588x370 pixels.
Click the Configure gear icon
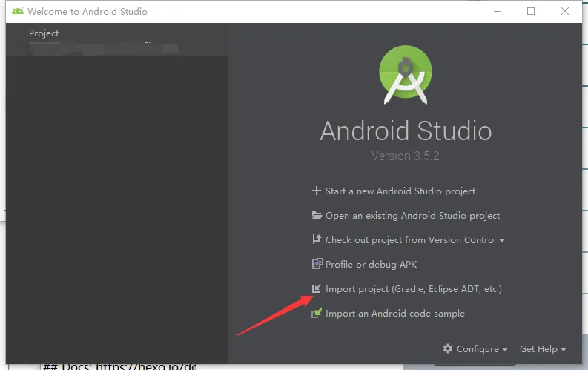447,349
